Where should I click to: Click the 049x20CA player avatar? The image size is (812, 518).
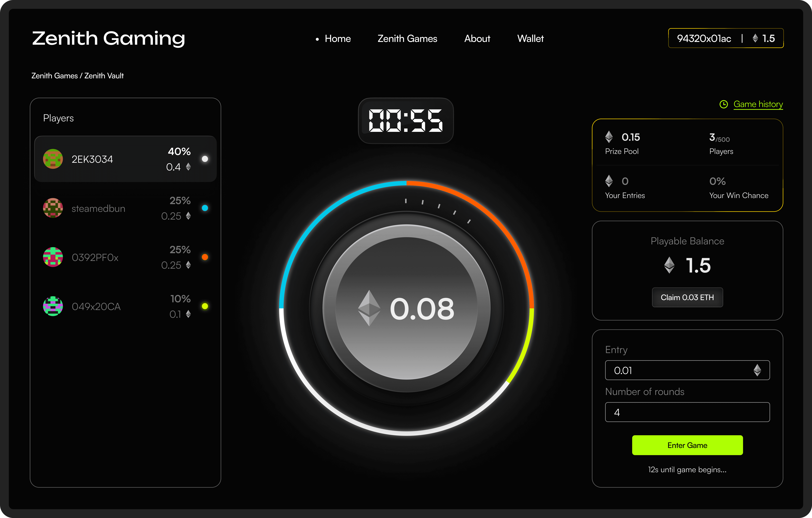click(53, 306)
